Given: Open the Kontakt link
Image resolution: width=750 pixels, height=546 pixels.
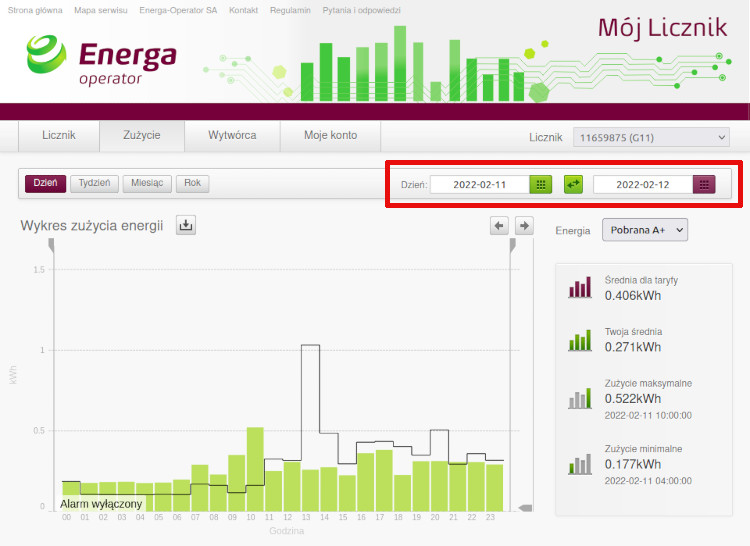Looking at the screenshot, I should click(243, 10).
